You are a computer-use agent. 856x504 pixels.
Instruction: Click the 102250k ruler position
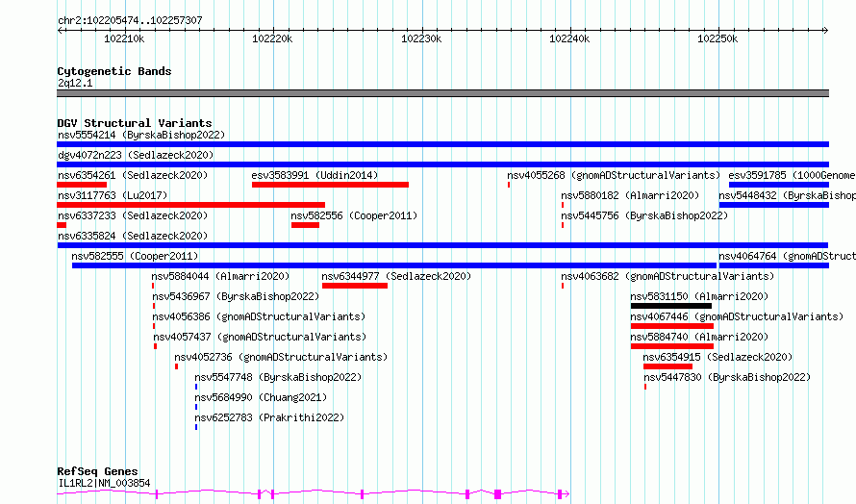coord(718,38)
